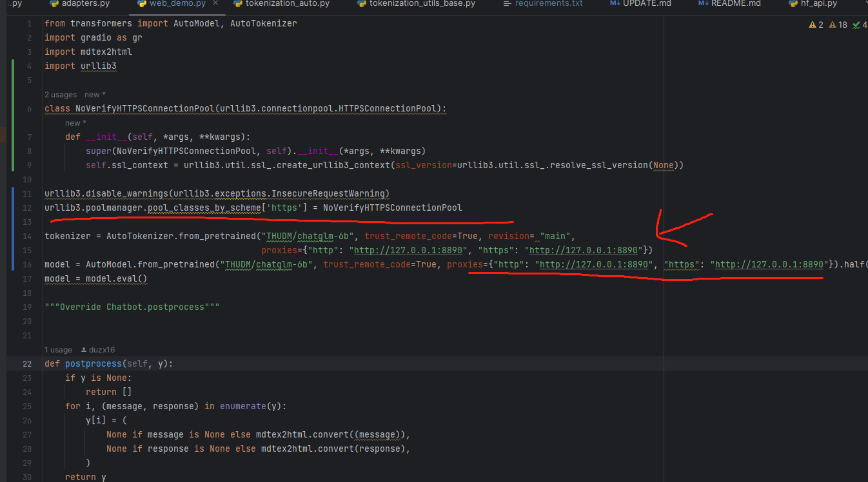
Task: Click the yellow warning icon showing 2 problems
Action: tap(812, 25)
